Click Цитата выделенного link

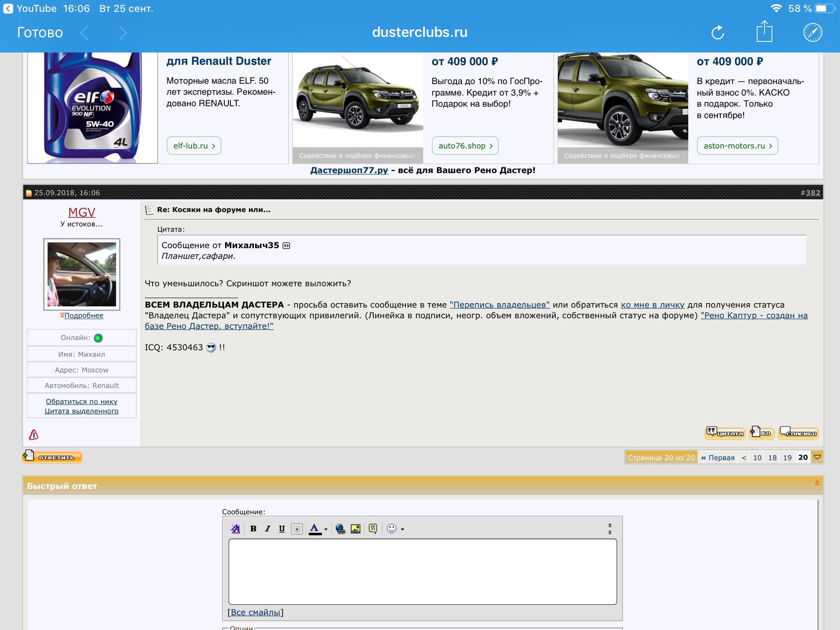[82, 411]
